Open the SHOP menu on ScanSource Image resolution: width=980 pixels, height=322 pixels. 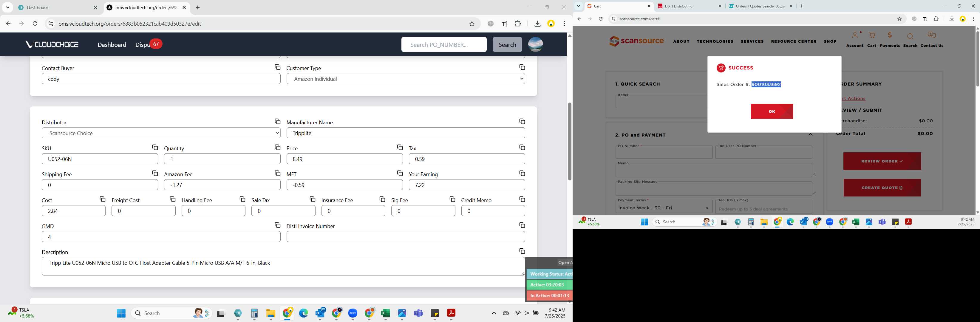click(x=830, y=41)
